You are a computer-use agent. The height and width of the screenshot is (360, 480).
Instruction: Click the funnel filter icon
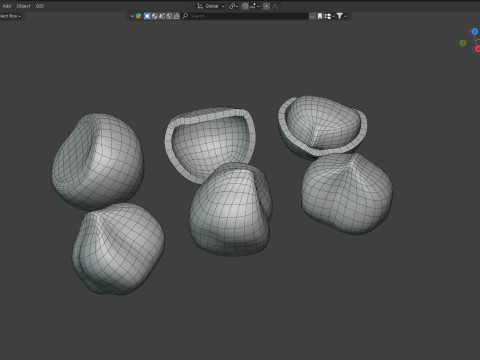click(x=339, y=16)
